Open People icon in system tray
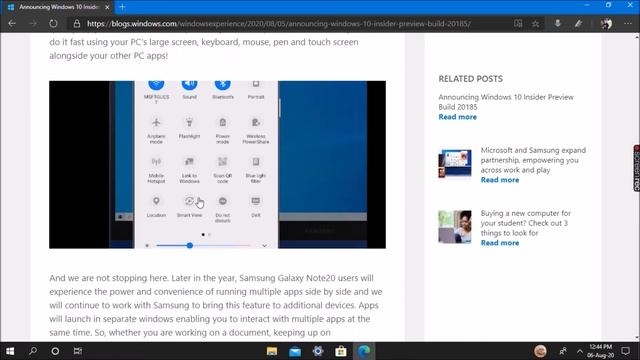Screen dimensions: 640x360 click(563, 351)
